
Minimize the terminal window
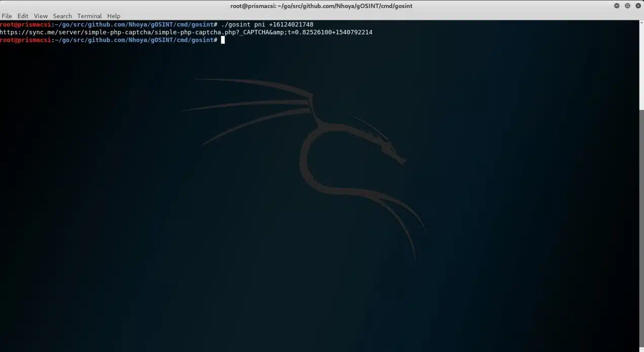[617, 6]
